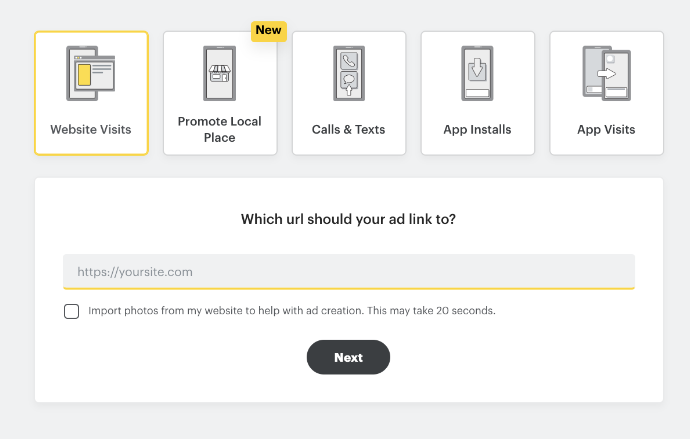Select the 'Promote Local Place' label
Screen dimensions: 690x440
coord(220,129)
